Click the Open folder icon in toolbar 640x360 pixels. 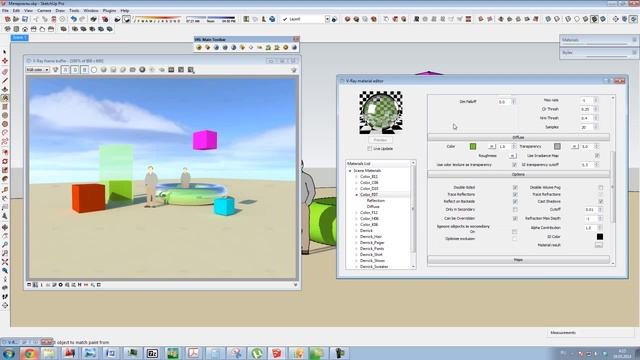tap(16, 19)
